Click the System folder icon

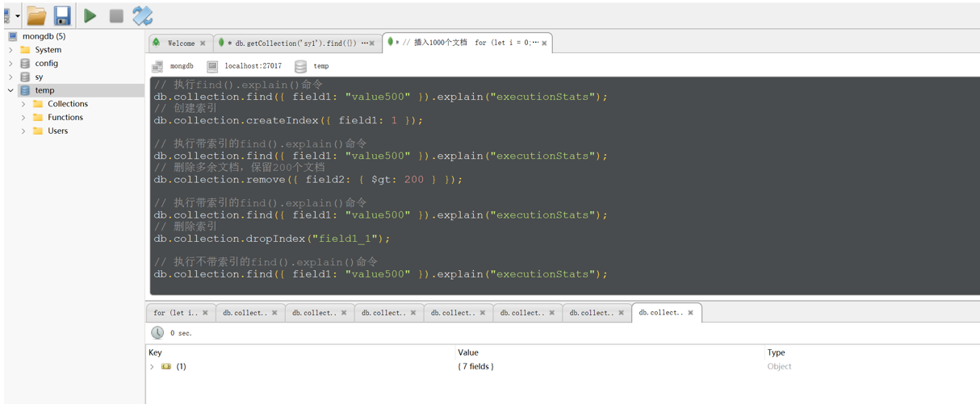click(25, 50)
